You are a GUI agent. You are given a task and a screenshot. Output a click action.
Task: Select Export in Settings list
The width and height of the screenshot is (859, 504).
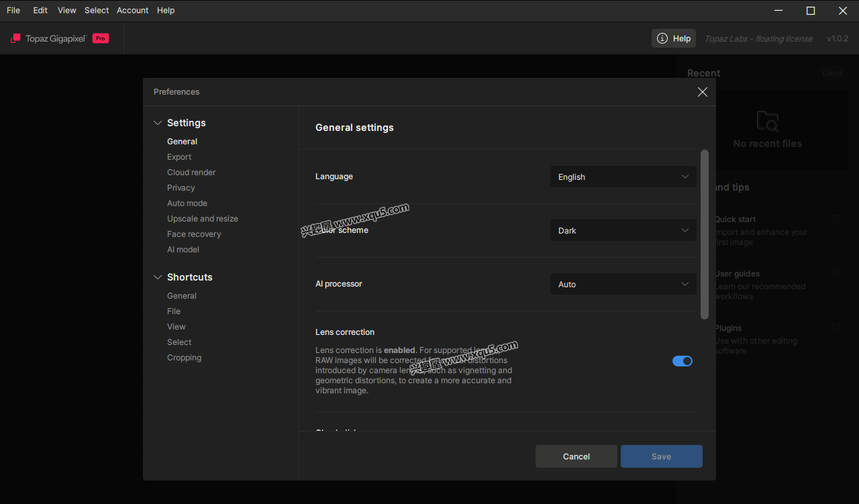tap(179, 157)
